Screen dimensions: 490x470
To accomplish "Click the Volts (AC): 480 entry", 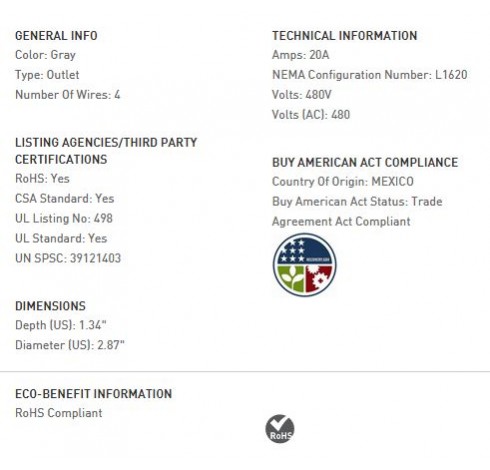I will click(x=311, y=115).
